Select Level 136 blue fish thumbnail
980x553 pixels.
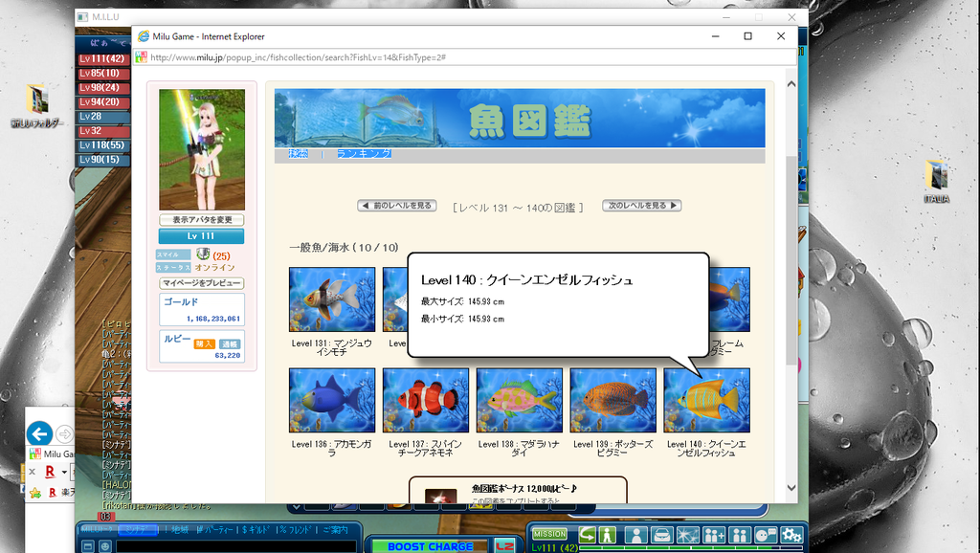pyautogui.click(x=332, y=400)
